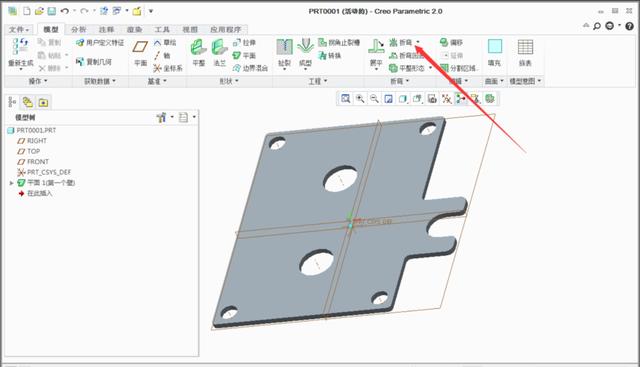Expand the 形状 shapes group menu
640x367 pixels.
tap(229, 81)
